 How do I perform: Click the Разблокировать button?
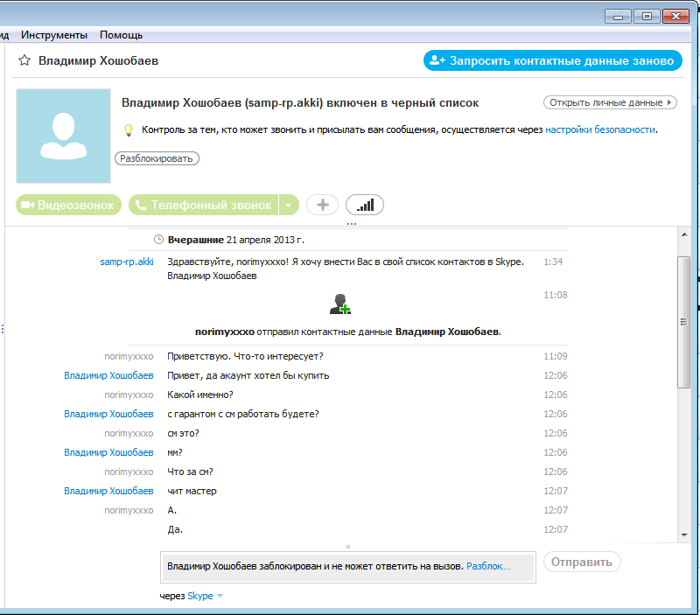[x=157, y=158]
